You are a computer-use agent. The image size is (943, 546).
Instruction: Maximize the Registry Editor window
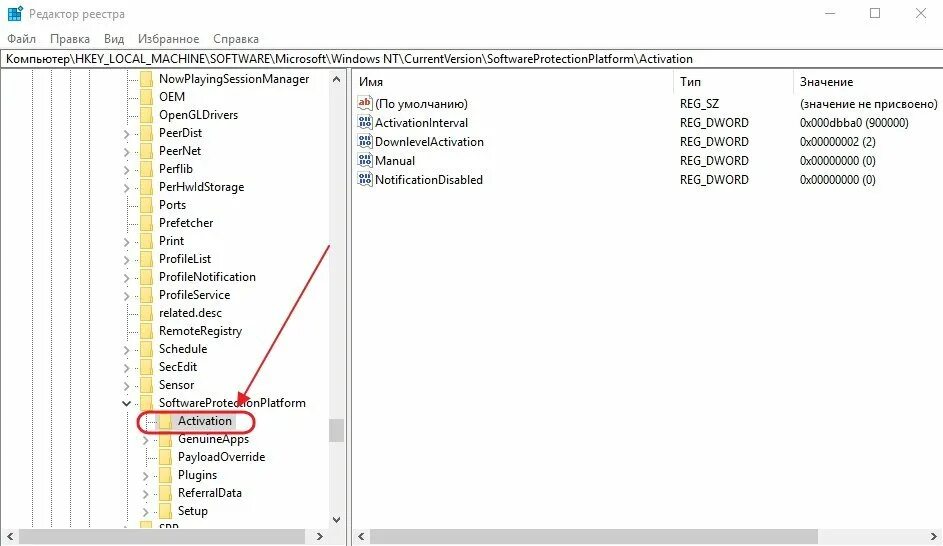875,13
